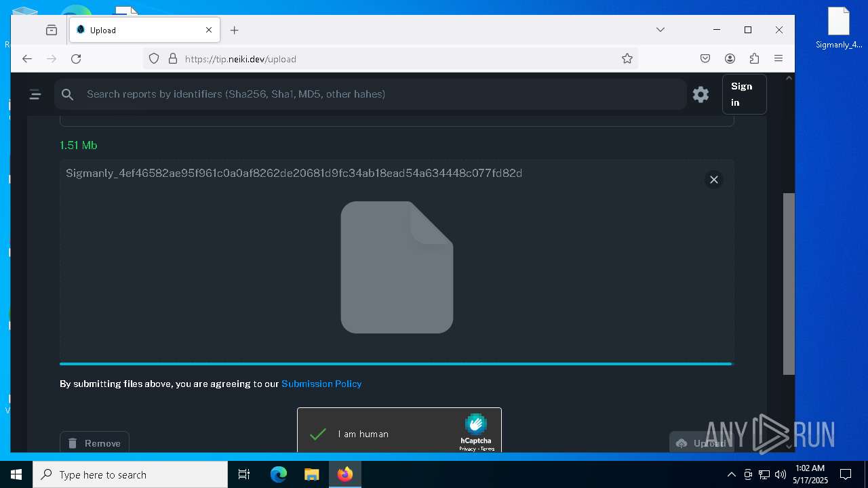
Task: Click the hCaptcha logo
Action: tap(475, 426)
